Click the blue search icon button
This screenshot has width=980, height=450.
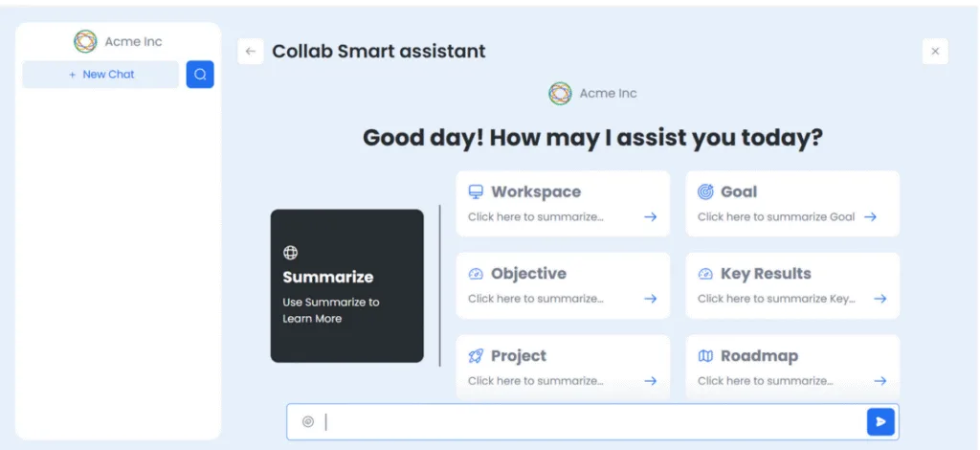click(x=200, y=75)
